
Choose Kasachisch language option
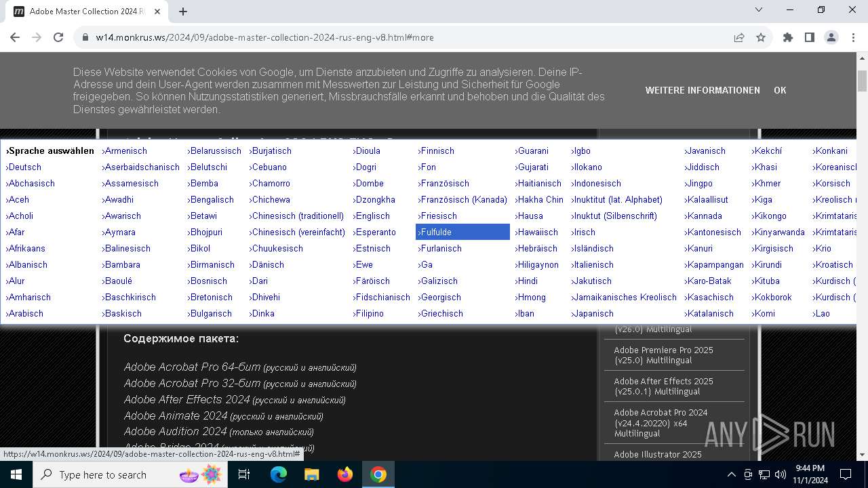(709, 297)
